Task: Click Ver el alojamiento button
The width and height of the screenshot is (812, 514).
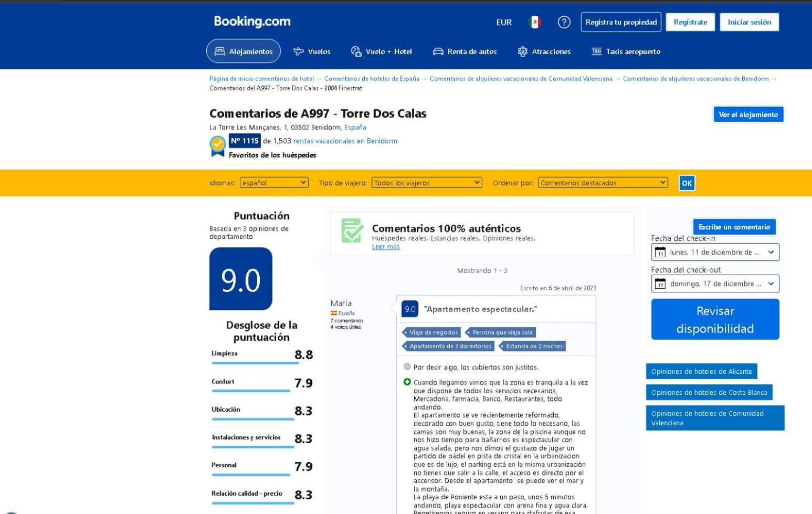Action: pyautogui.click(x=748, y=114)
